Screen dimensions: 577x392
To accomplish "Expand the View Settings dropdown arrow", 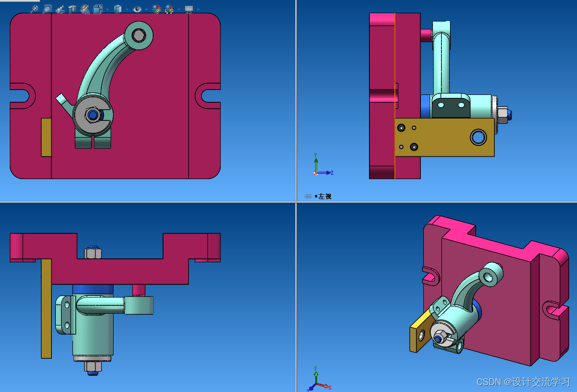I will tap(198, 10).
